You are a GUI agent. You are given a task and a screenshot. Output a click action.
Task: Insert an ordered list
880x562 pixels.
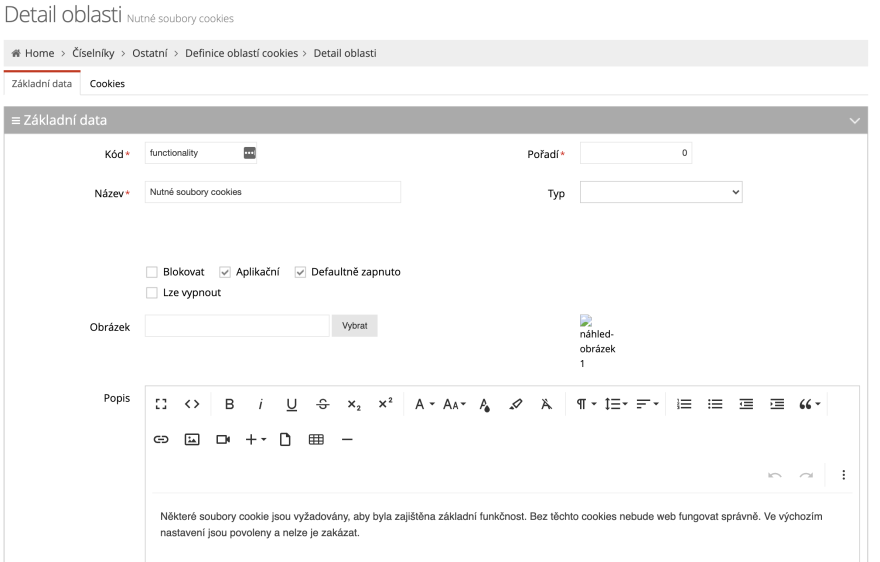click(x=684, y=404)
